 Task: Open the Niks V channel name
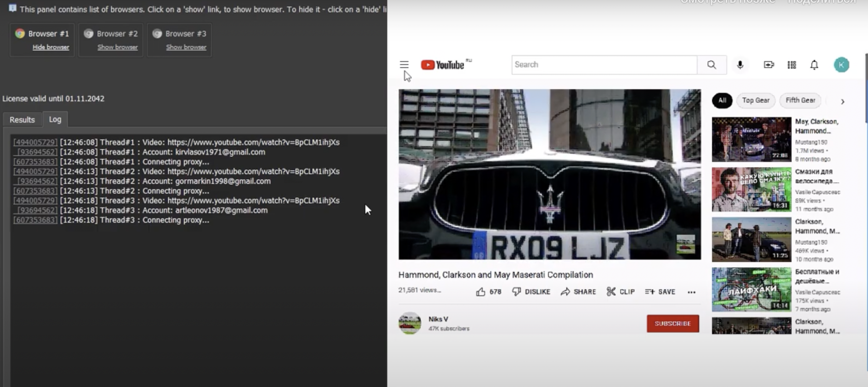tap(438, 319)
